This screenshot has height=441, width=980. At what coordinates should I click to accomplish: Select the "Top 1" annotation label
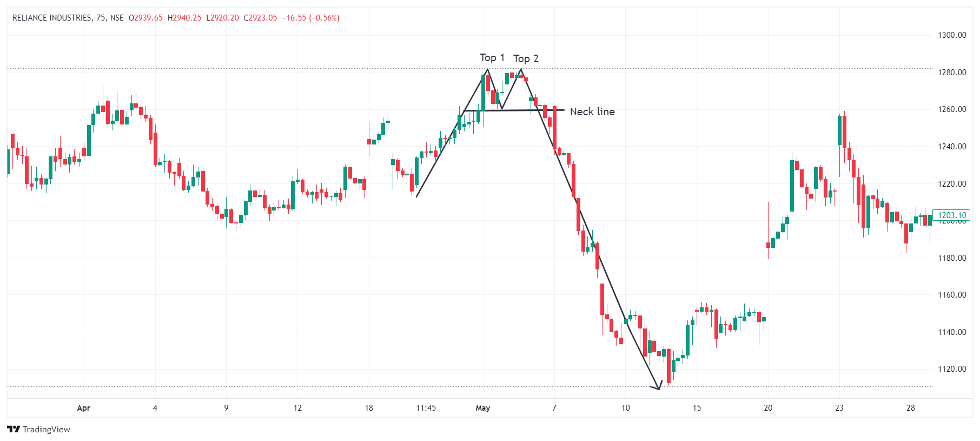click(492, 57)
